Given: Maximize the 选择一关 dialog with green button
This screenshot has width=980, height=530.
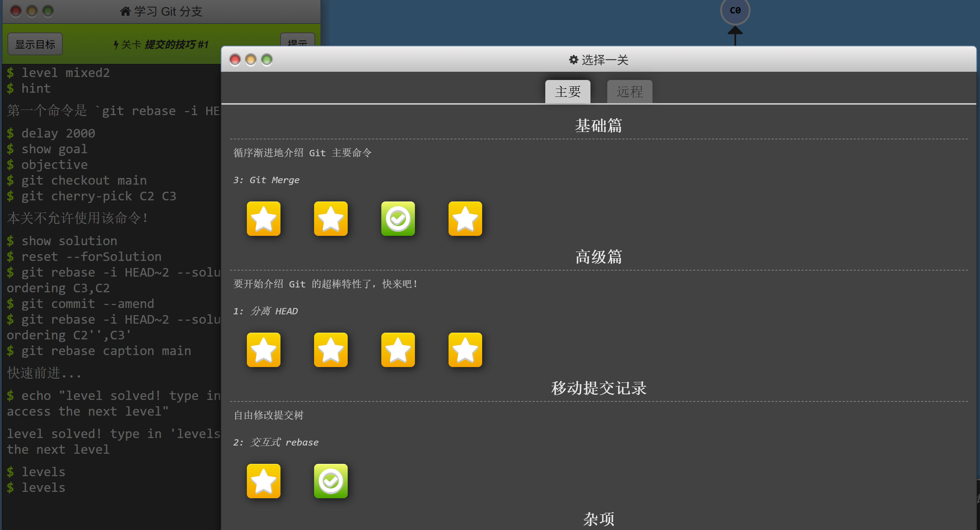Looking at the screenshot, I should (267, 60).
